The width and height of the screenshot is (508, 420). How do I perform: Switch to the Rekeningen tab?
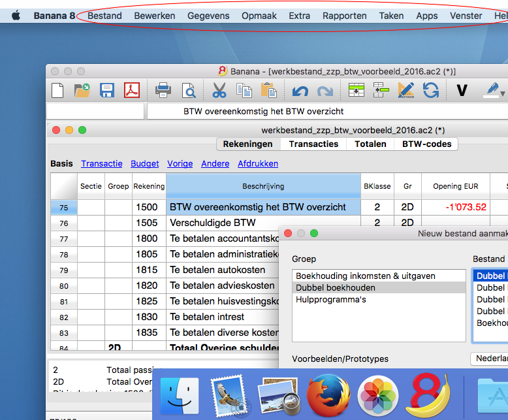point(248,144)
